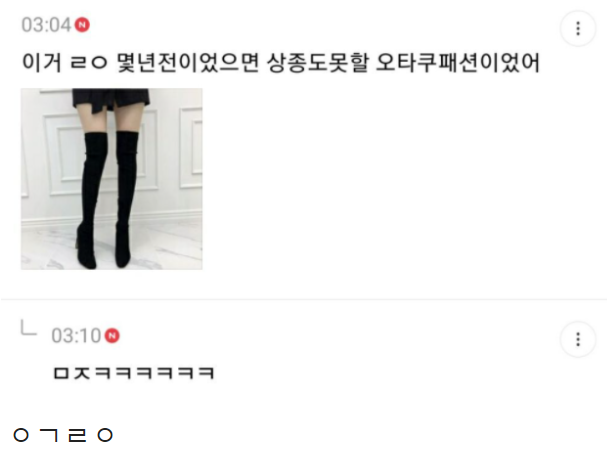Click the word 몇년전이었으면 in the comment

(x=187, y=62)
